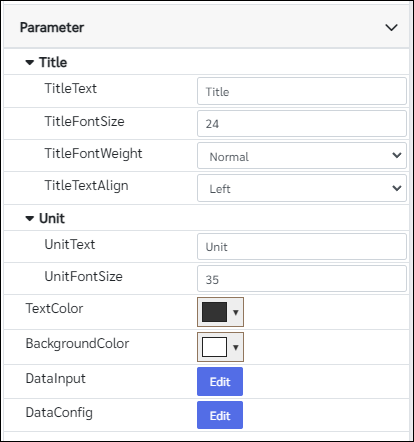
Task: Collapse the Title group triangle
Action: [30, 62]
